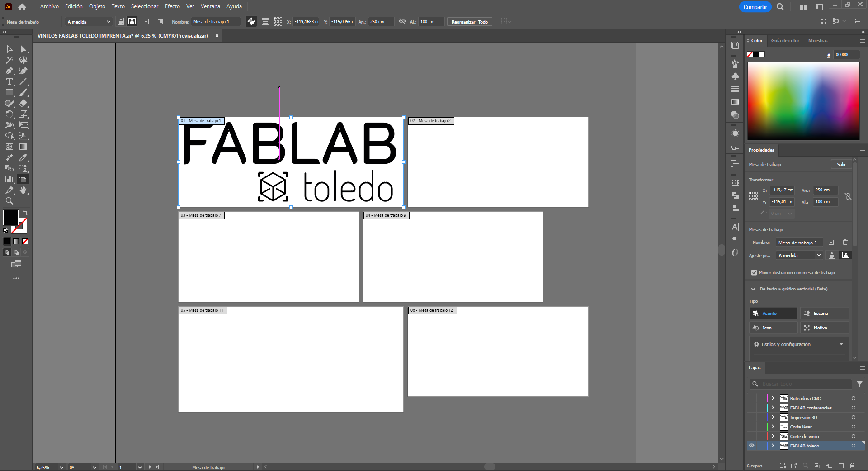Open the zoom level dropdown in status bar
Viewport: 868px width, 471px height.
coord(61,467)
